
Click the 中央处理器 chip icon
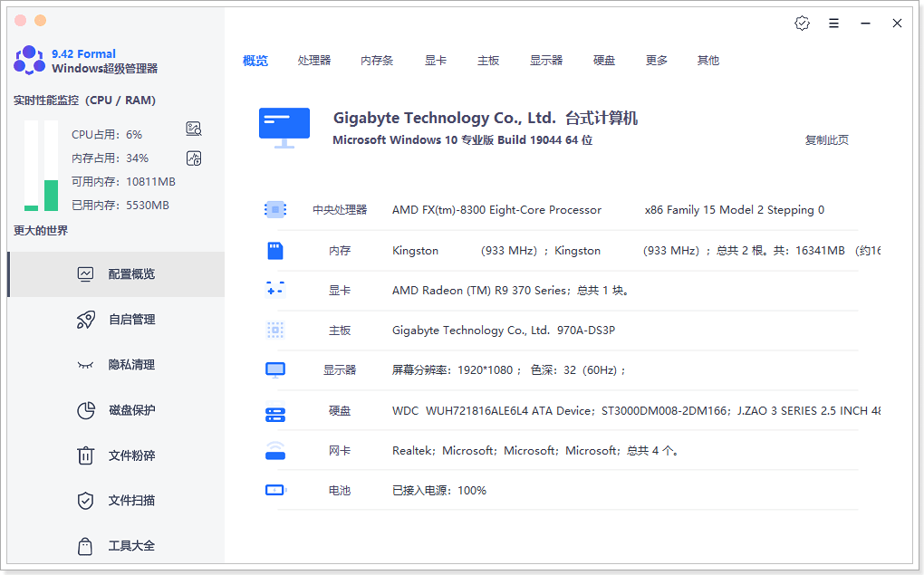coord(275,209)
